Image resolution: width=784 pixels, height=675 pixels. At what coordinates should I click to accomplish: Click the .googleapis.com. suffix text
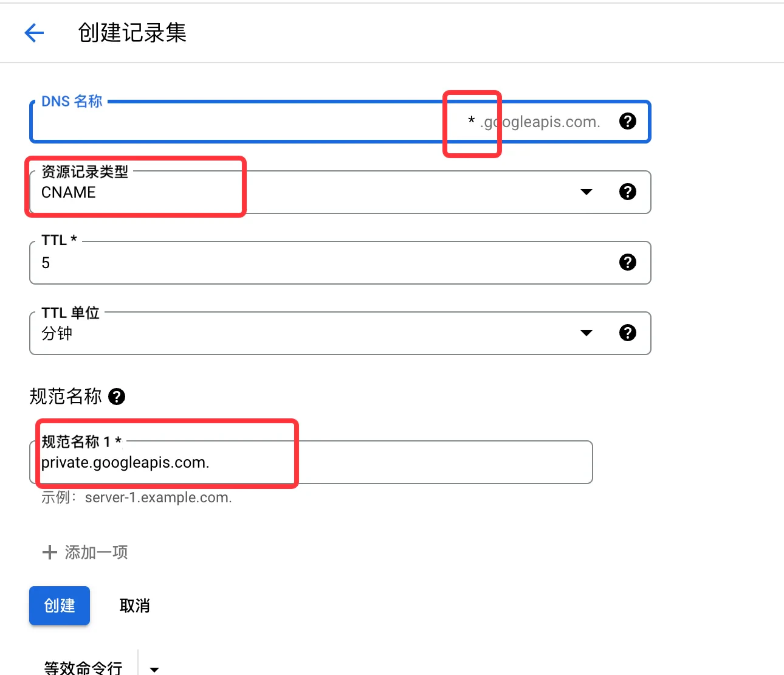click(x=540, y=122)
